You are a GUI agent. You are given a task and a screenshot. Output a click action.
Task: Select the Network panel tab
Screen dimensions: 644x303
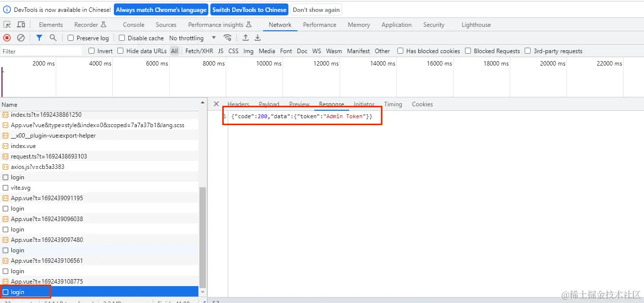coord(280,25)
